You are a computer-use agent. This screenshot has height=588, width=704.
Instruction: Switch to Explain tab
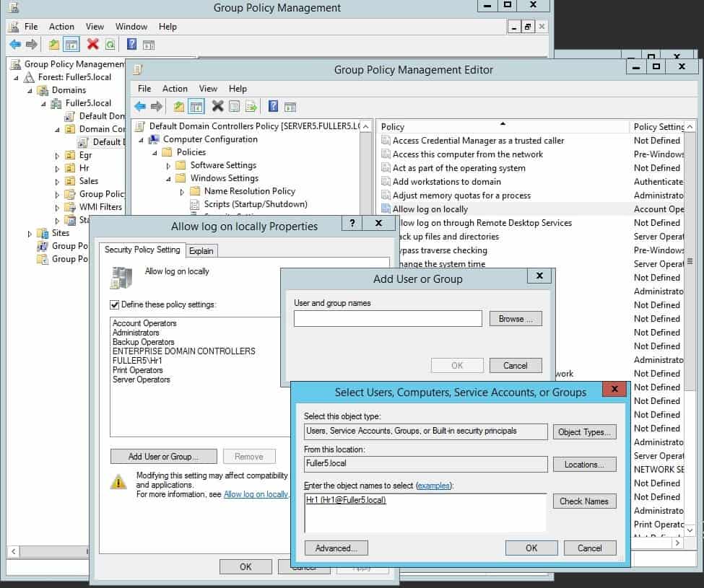click(201, 251)
